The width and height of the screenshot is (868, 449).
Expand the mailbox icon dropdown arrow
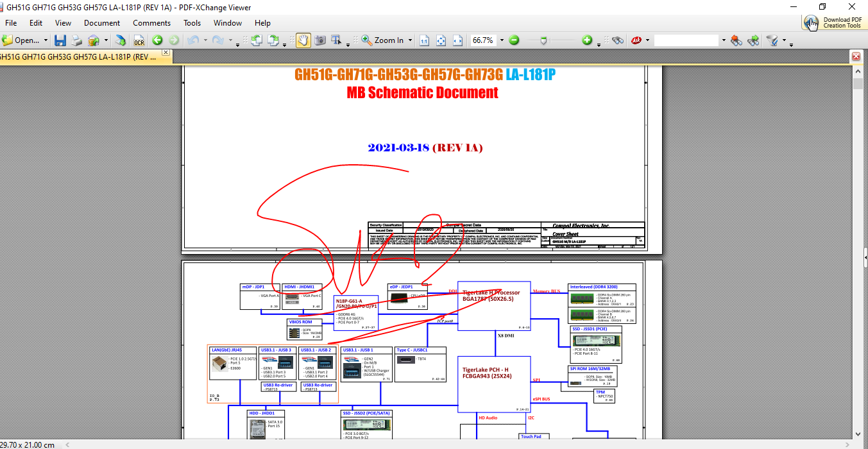tap(106, 40)
